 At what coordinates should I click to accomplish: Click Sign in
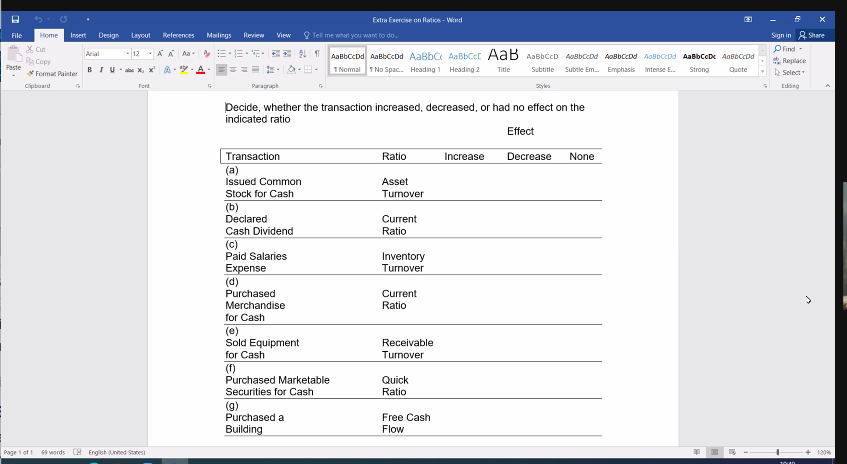click(x=781, y=35)
